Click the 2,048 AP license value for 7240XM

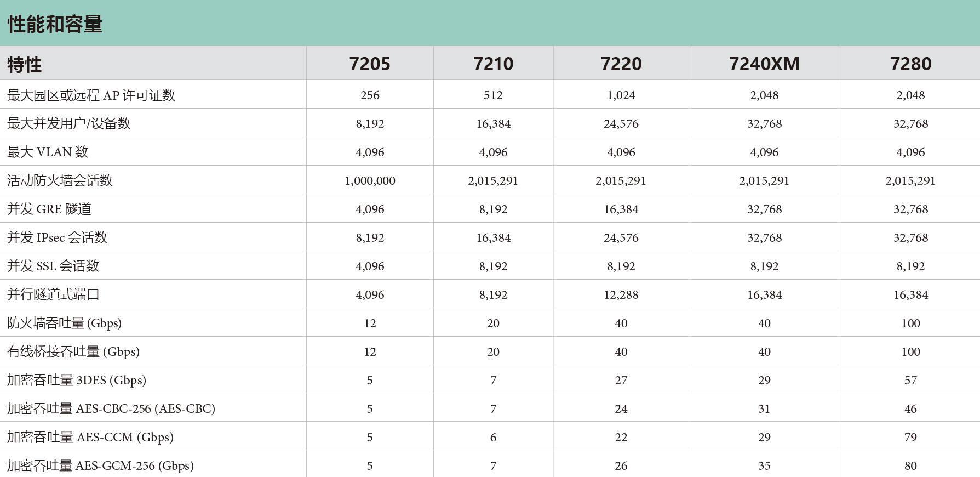coord(764,95)
